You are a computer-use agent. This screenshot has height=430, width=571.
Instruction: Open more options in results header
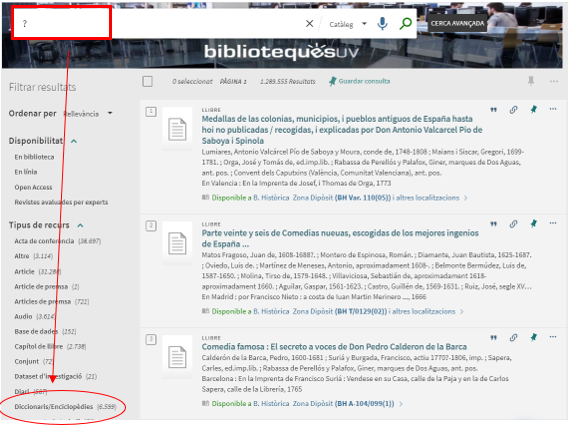point(554,81)
